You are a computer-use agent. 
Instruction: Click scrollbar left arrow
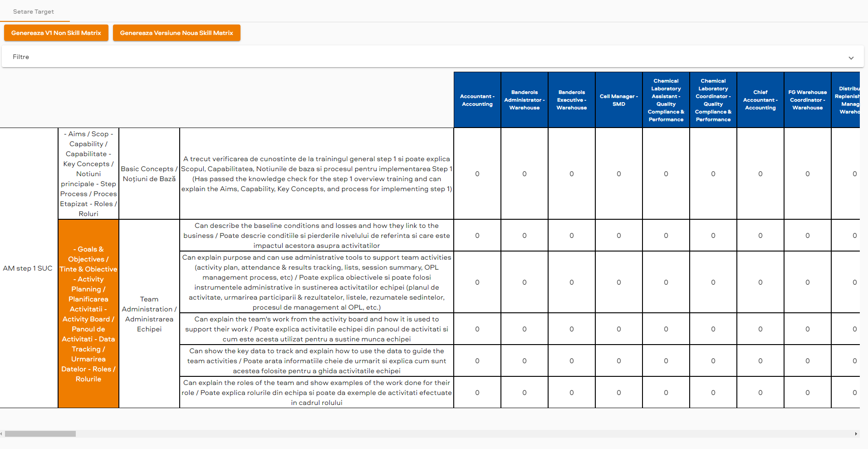click(x=1, y=434)
